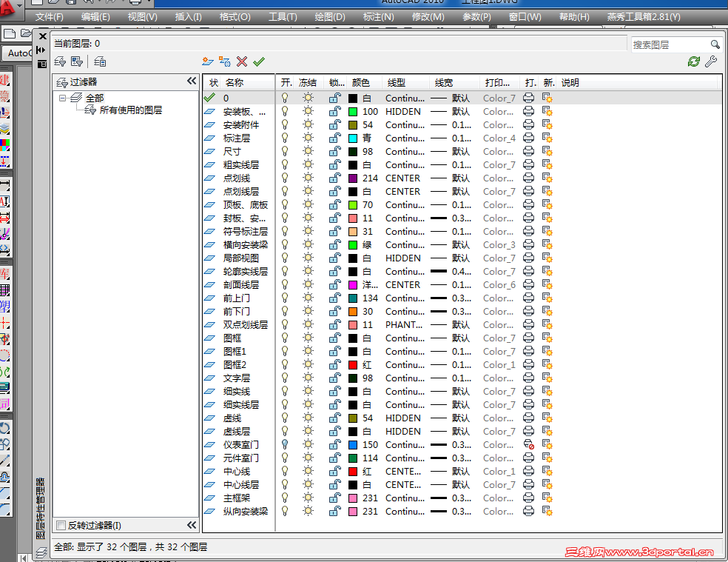
Task: Sort layers by 名称 column header
Action: pyautogui.click(x=235, y=83)
